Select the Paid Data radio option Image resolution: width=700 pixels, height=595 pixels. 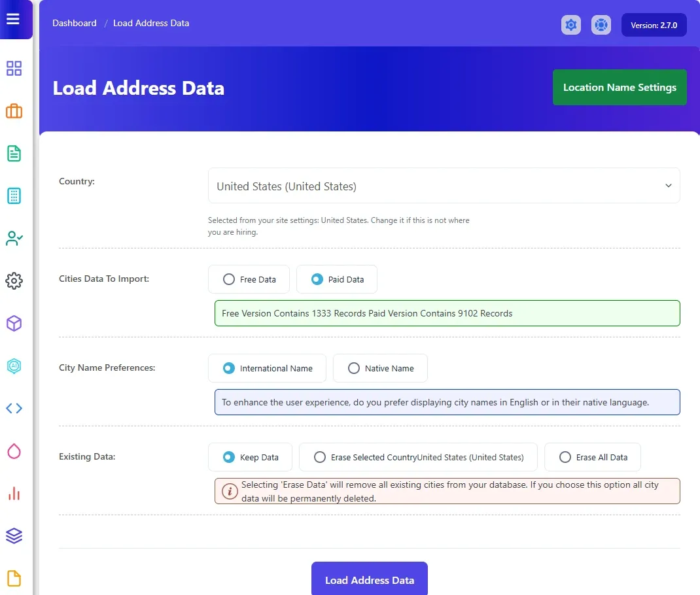337,279
